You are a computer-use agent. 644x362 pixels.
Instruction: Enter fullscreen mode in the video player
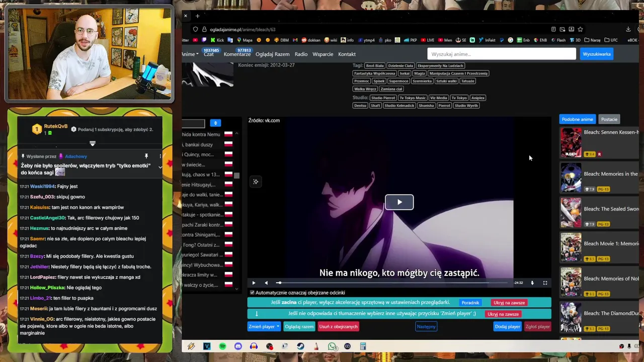click(545, 283)
